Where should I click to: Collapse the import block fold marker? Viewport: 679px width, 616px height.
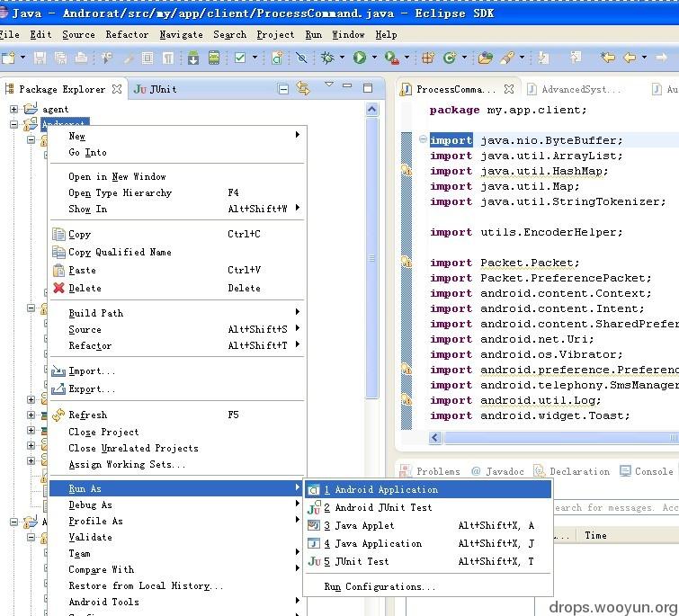point(423,139)
